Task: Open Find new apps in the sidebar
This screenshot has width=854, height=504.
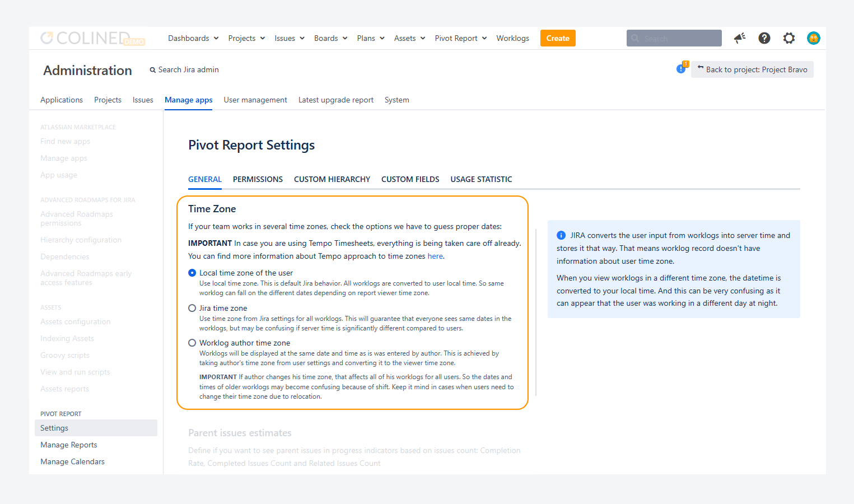Action: click(x=65, y=141)
